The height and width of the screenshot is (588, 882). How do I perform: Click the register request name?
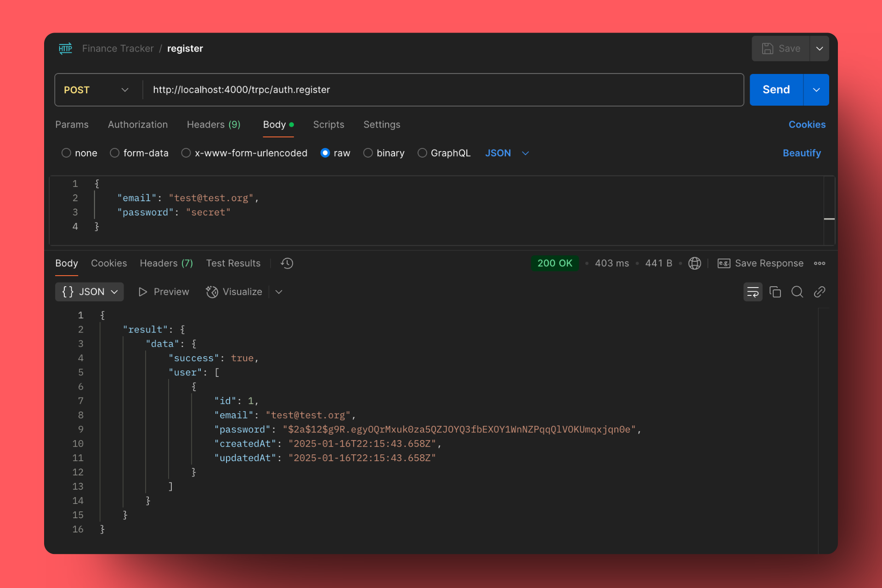pos(185,48)
